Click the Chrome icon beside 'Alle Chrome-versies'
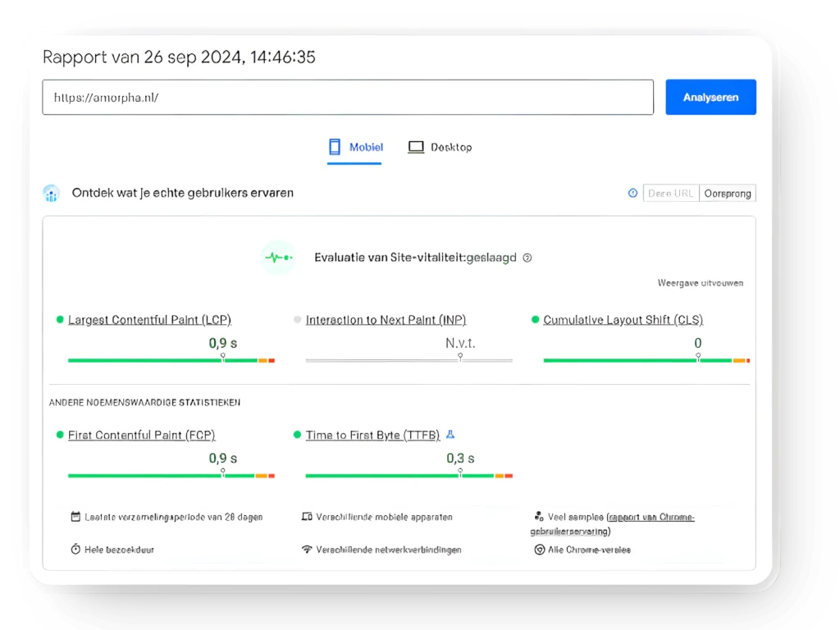The image size is (840, 630). (x=539, y=550)
